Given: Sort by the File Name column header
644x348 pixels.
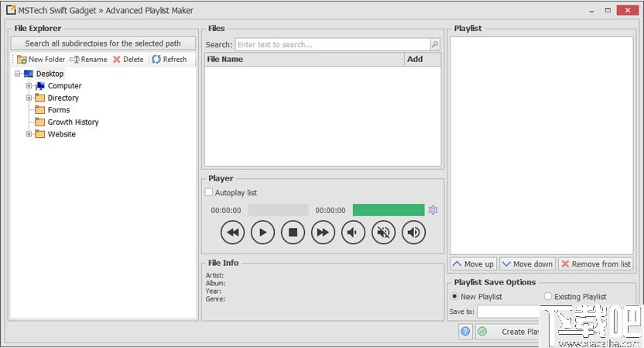Looking at the screenshot, I should pyautogui.click(x=304, y=59).
